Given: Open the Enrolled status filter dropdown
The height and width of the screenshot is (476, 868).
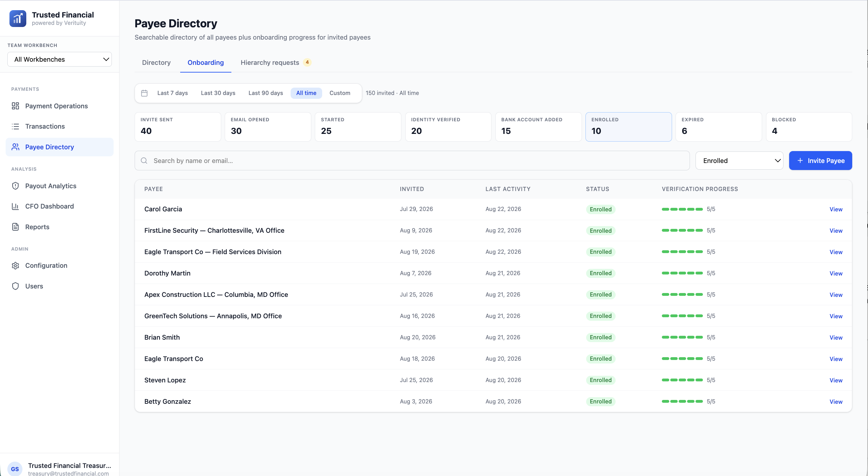Looking at the screenshot, I should pos(739,161).
